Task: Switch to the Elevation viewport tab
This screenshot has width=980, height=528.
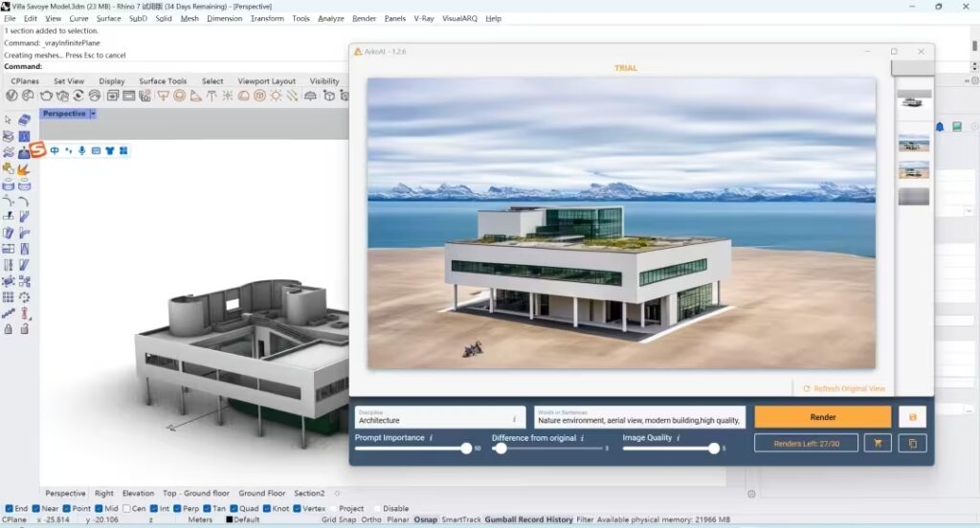Action: [138, 493]
